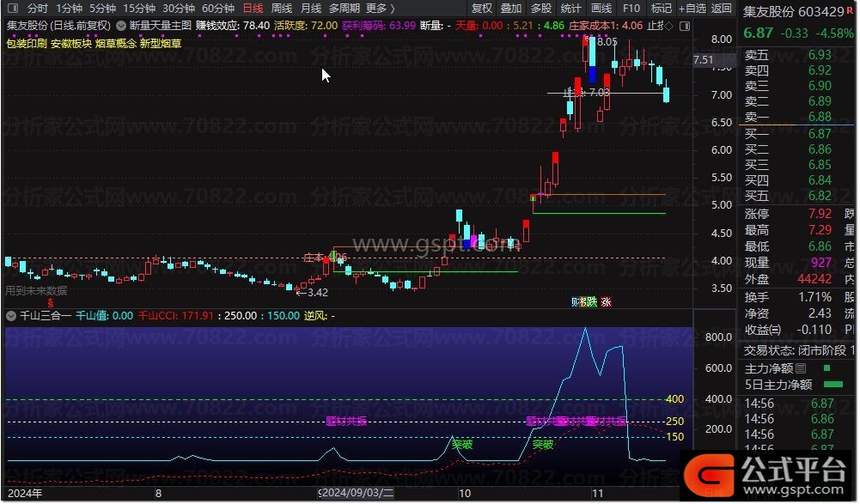Expand main chart indicator dropdown arrow
The image size is (860, 504).
point(120,26)
